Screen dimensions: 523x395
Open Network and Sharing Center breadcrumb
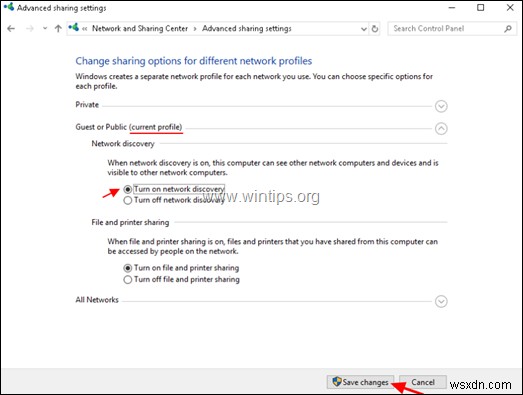(140, 29)
